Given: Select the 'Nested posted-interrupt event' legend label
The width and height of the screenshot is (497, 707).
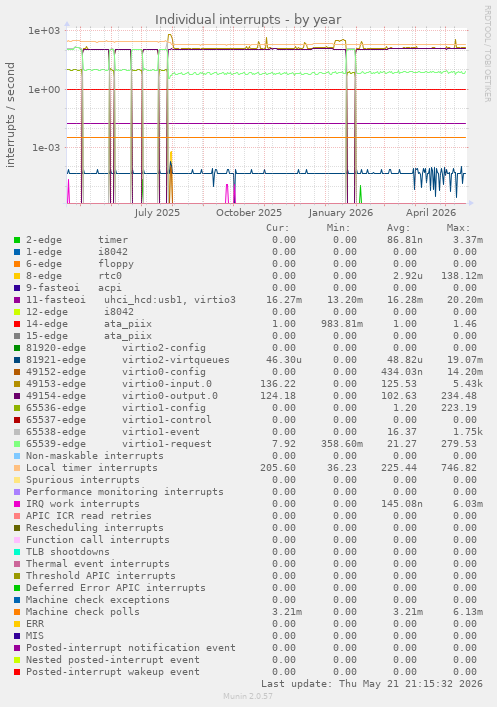Looking at the screenshot, I should point(113,659).
